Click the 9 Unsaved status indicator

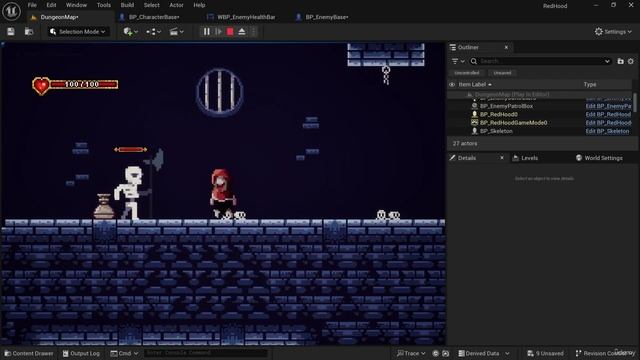(545, 353)
